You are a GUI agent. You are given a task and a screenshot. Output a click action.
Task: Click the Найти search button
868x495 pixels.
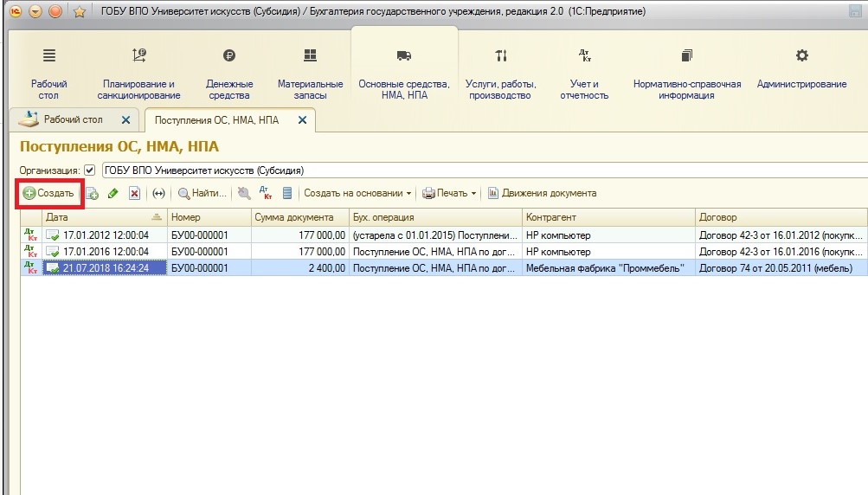(x=203, y=194)
